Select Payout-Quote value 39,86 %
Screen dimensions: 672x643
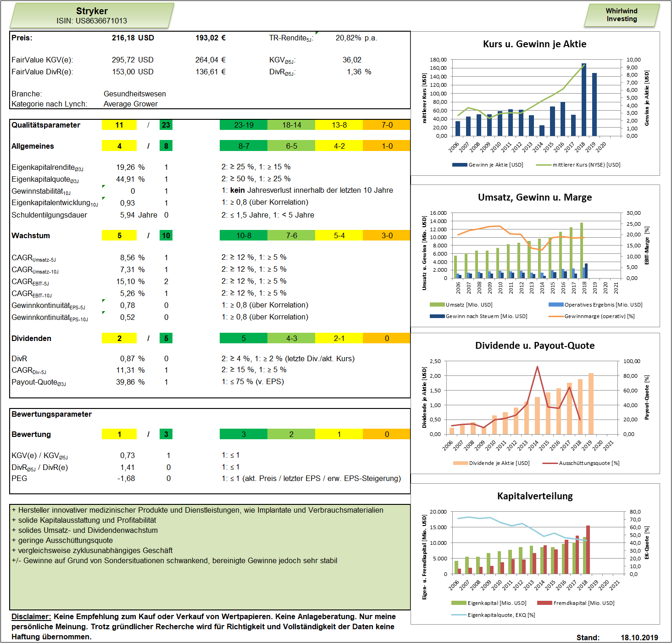(130, 382)
